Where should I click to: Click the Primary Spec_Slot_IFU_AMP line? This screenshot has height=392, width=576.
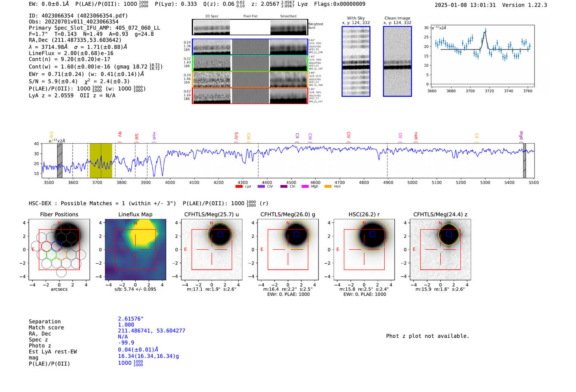point(94,28)
